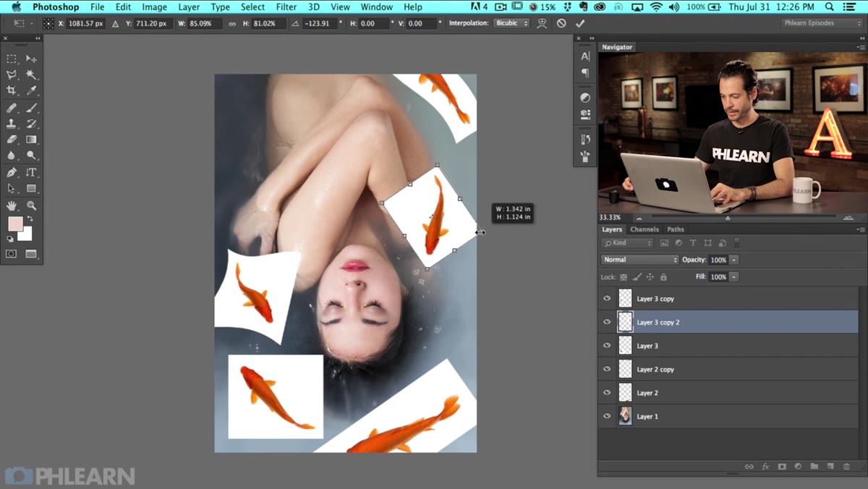
Task: Select the Rectangular Marquee tool
Action: tap(12, 59)
